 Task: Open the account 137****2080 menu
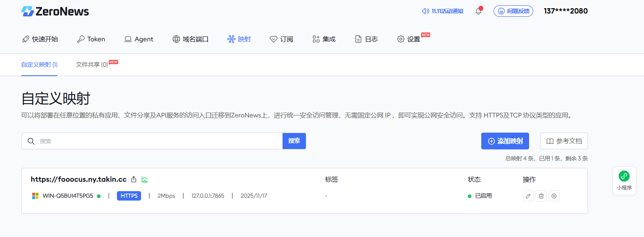(565, 11)
